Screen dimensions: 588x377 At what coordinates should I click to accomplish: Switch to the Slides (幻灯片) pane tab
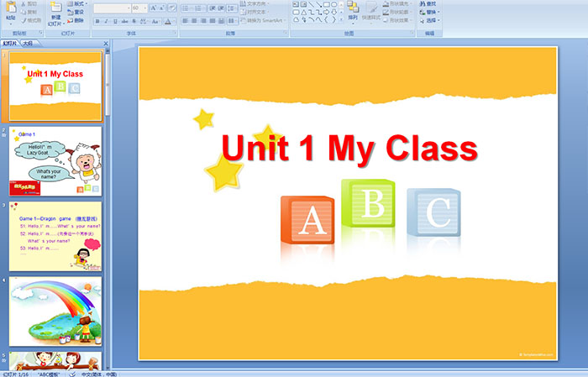pyautogui.click(x=10, y=44)
